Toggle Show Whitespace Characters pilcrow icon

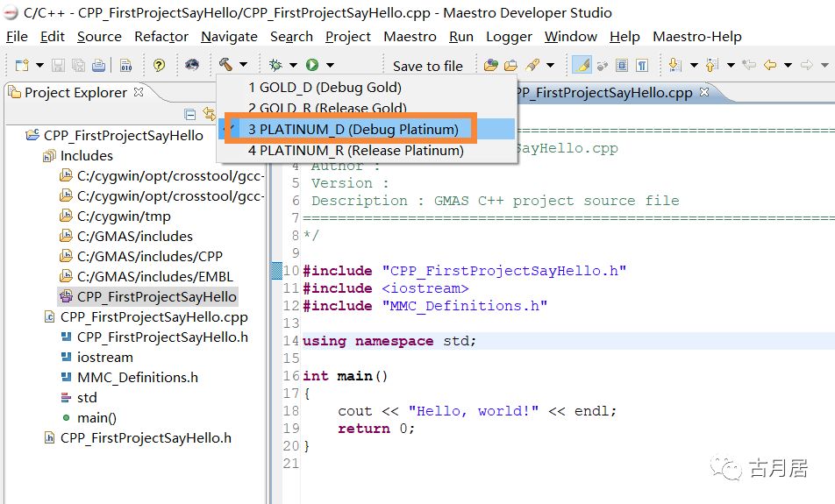(642, 65)
